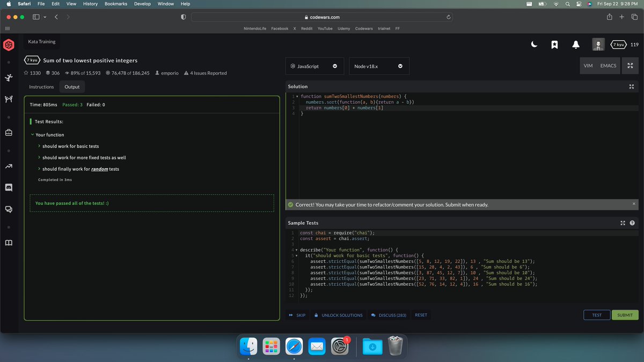Open the emporio author link
Screen dimensions: 644x362
pos(167,73)
